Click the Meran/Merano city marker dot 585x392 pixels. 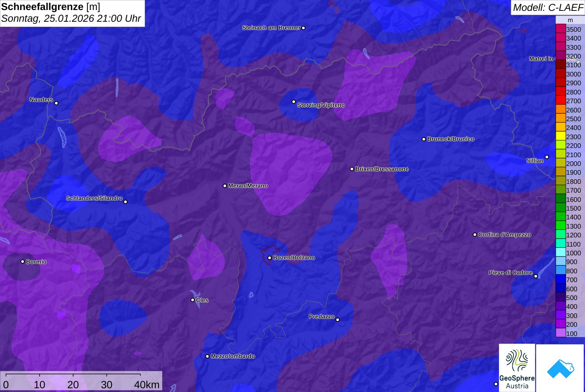(225, 186)
